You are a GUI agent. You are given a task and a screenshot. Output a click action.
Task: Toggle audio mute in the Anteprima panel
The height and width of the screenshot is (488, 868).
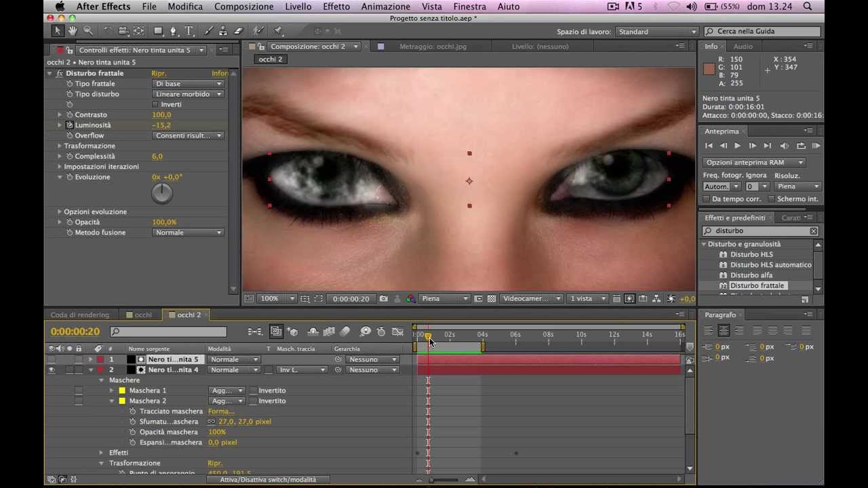point(785,146)
